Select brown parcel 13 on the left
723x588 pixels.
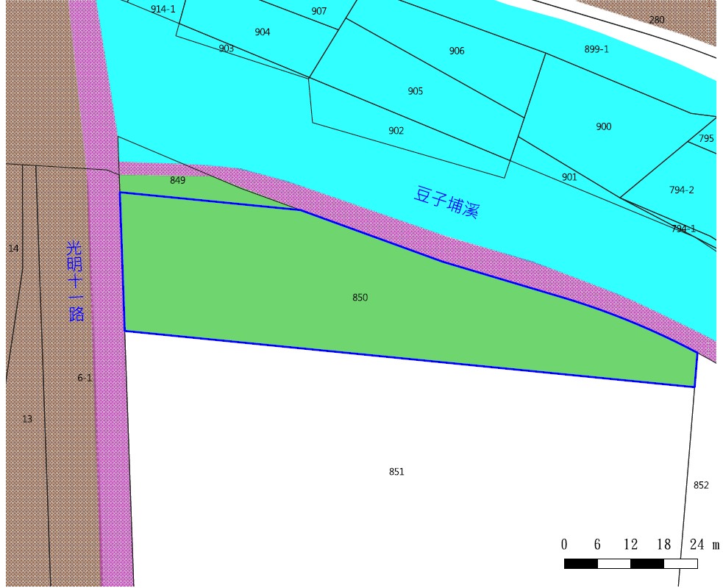coord(27,419)
